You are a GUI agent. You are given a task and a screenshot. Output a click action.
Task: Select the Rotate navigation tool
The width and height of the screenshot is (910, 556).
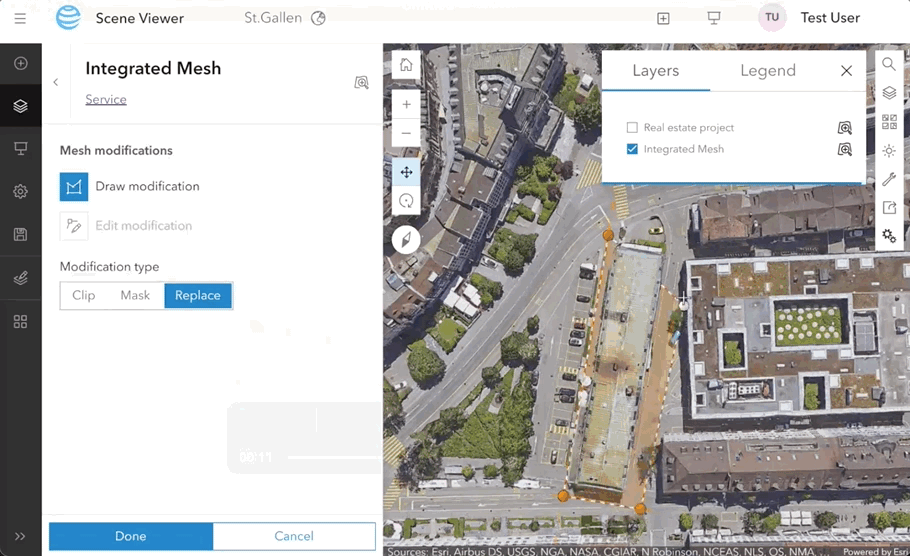pyautogui.click(x=406, y=201)
